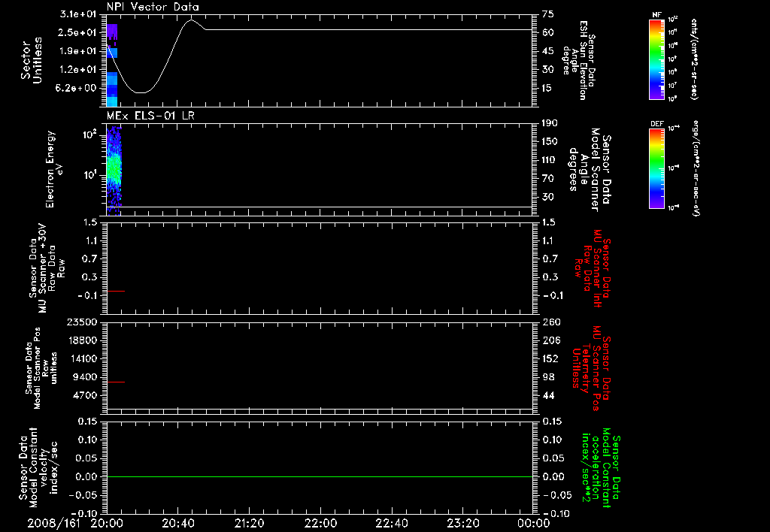Click the ELS electron energy spectrogram block

(114, 171)
